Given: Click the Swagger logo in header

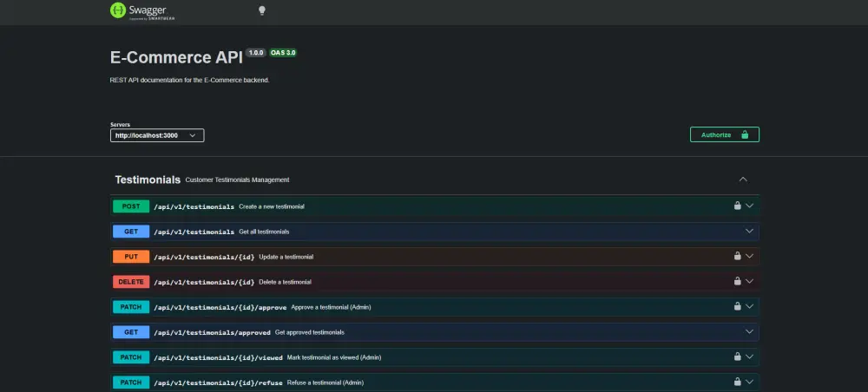Looking at the screenshot, I should (142, 11).
